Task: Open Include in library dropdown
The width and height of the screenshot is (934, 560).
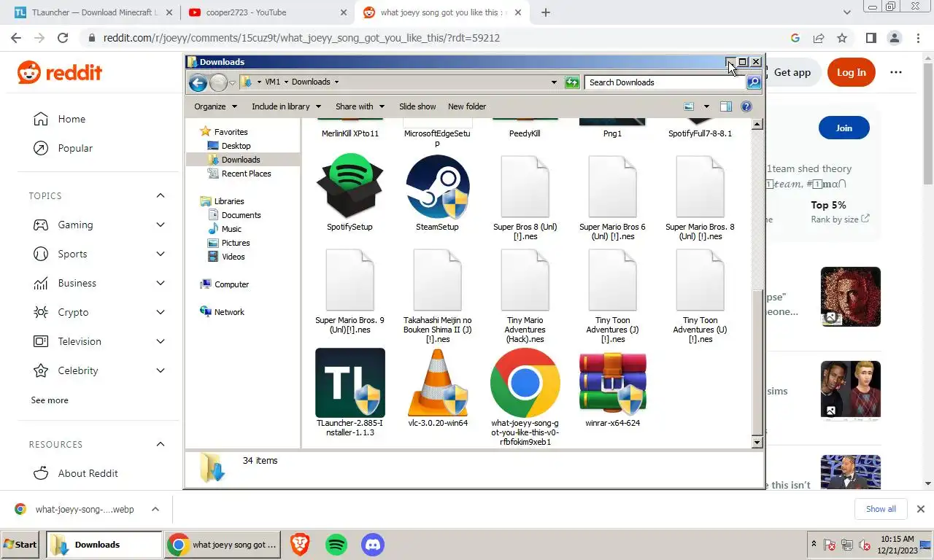Action: (286, 106)
